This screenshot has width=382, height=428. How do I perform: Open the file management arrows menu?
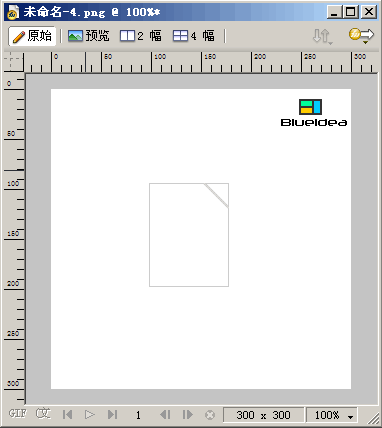(x=322, y=36)
